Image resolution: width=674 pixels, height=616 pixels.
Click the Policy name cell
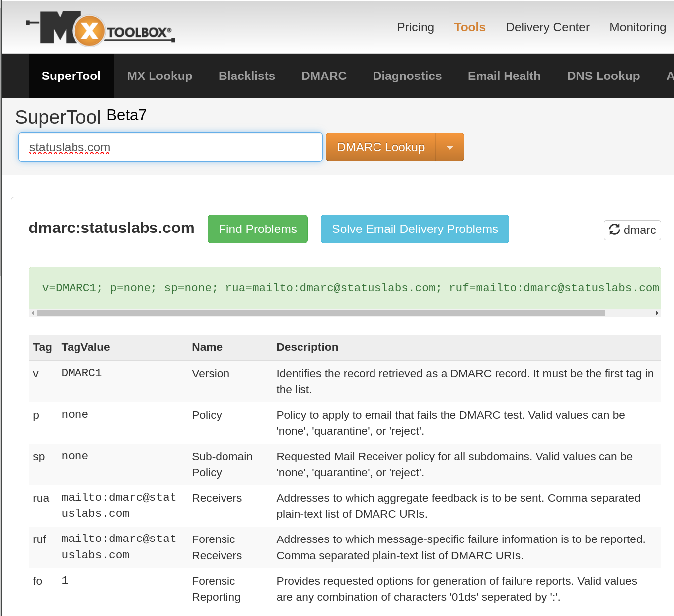[229, 423]
